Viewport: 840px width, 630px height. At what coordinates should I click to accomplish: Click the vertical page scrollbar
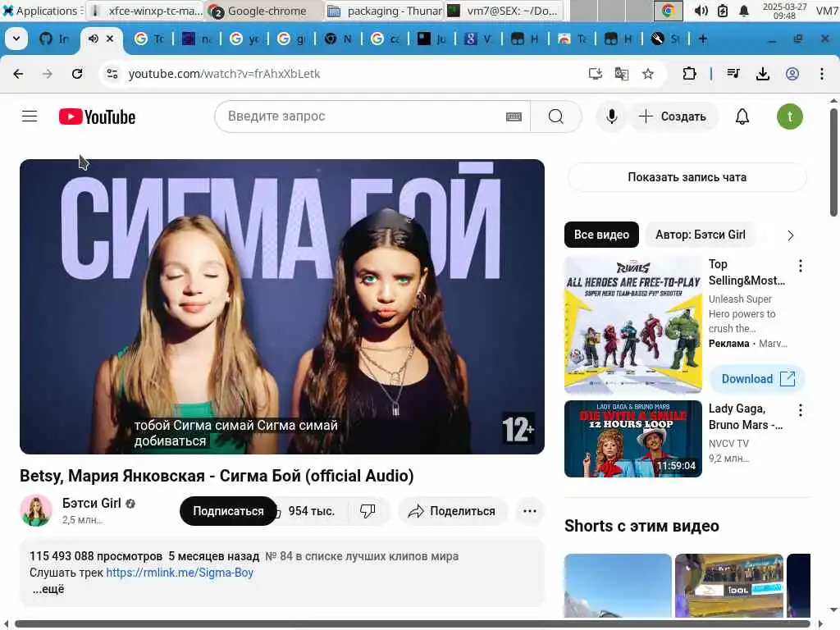(833, 163)
